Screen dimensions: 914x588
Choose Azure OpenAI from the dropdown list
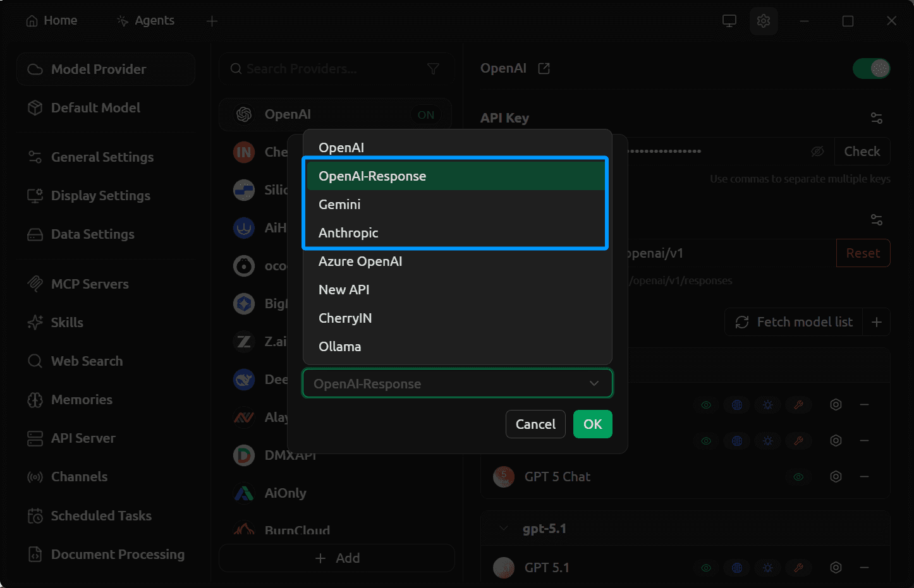(x=458, y=261)
